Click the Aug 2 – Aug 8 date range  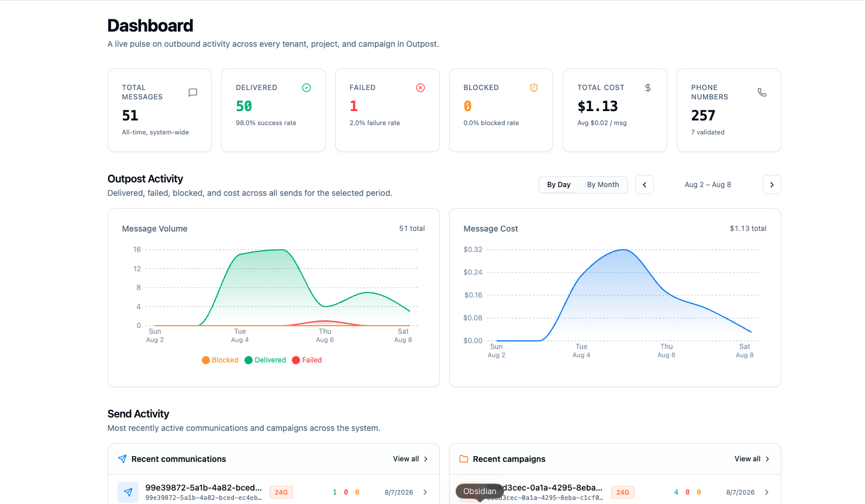pos(708,185)
